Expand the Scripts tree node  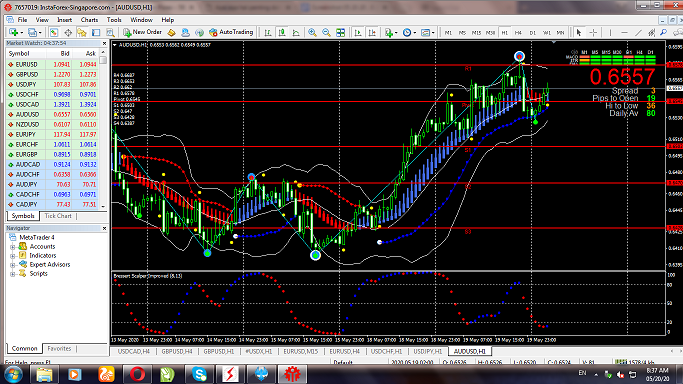13,274
